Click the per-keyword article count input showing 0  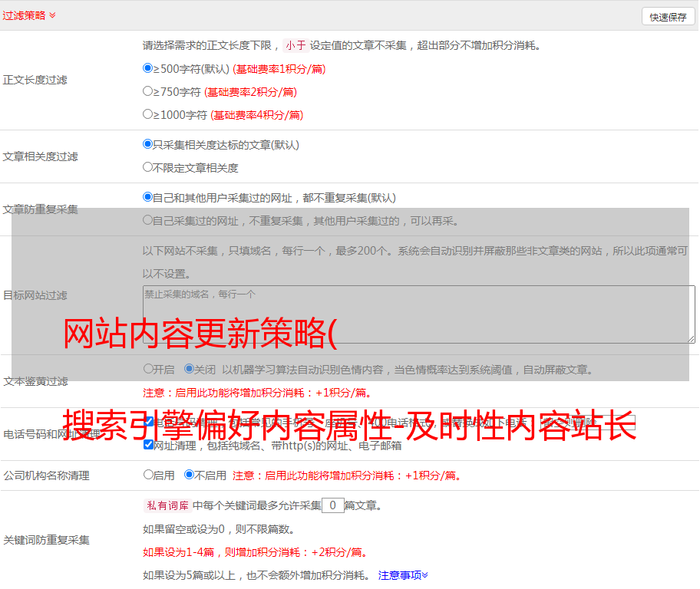[x=332, y=505]
